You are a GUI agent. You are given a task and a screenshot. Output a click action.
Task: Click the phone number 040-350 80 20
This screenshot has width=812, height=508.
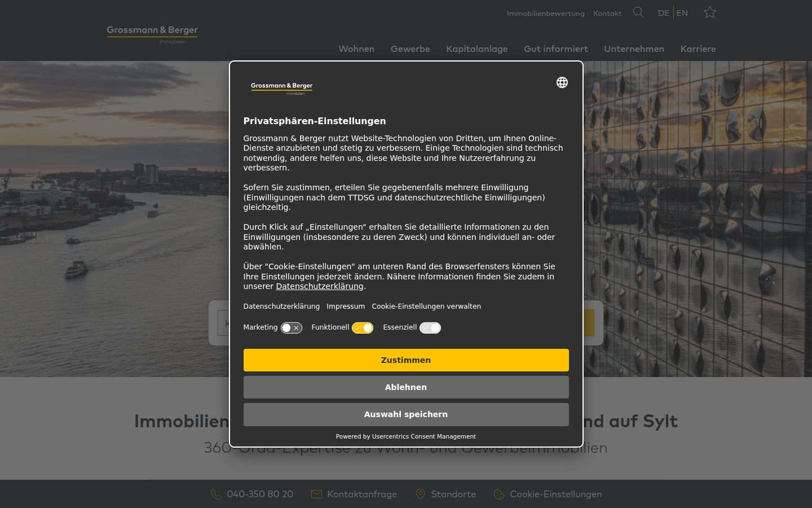(260, 494)
